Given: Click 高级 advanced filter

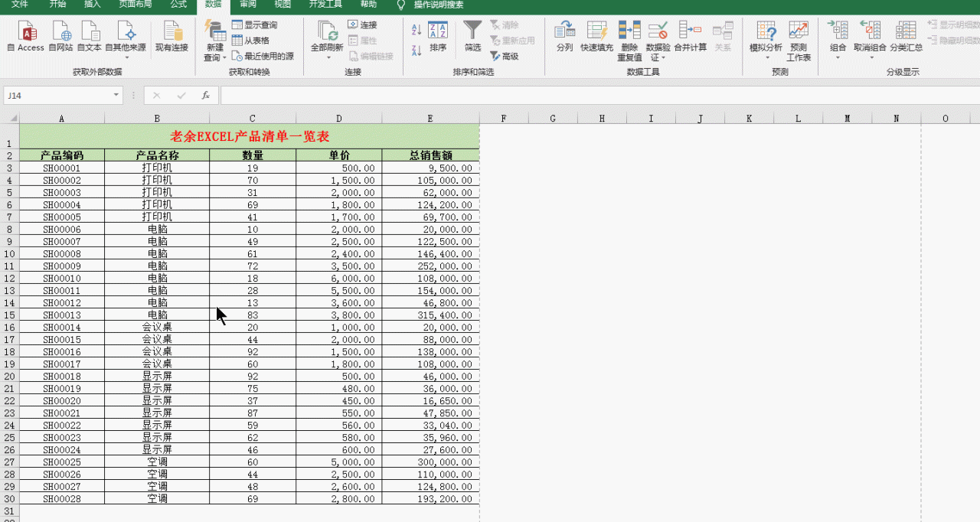Looking at the screenshot, I should point(505,56).
